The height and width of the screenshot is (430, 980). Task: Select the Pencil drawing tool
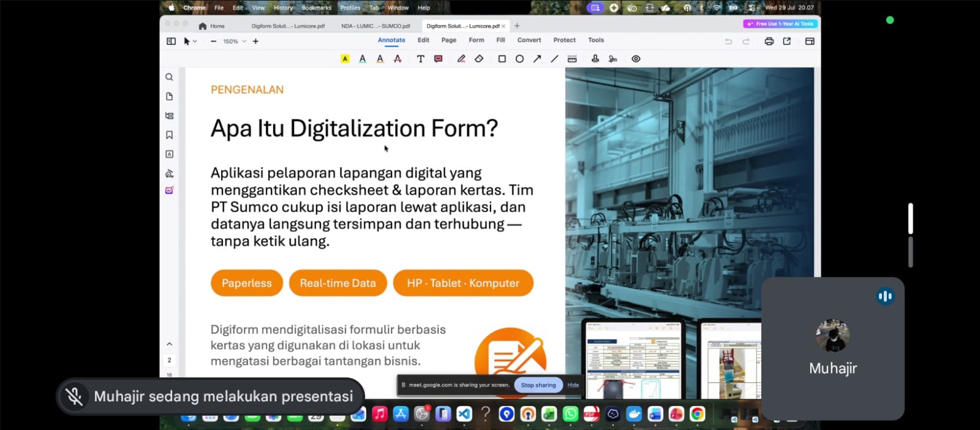[461, 59]
